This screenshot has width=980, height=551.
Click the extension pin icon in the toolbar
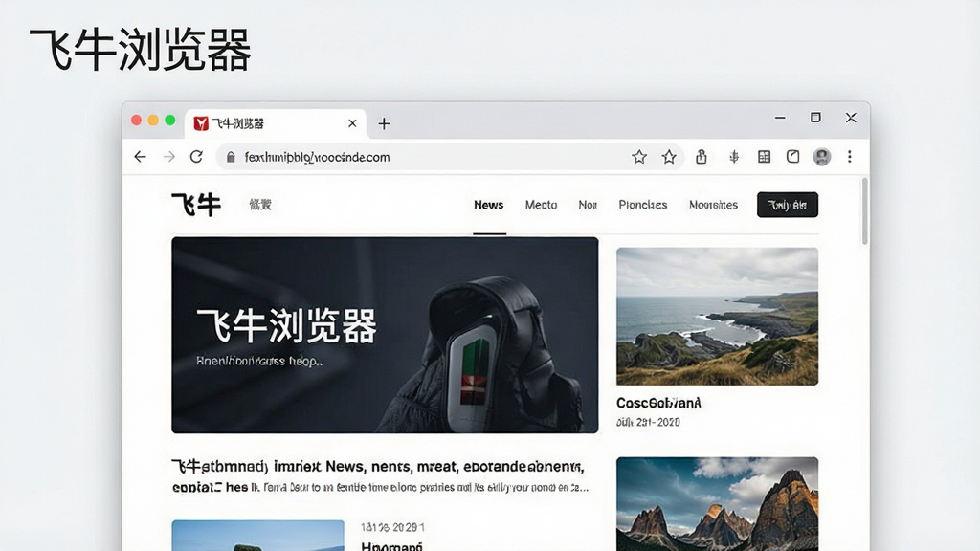coord(734,157)
